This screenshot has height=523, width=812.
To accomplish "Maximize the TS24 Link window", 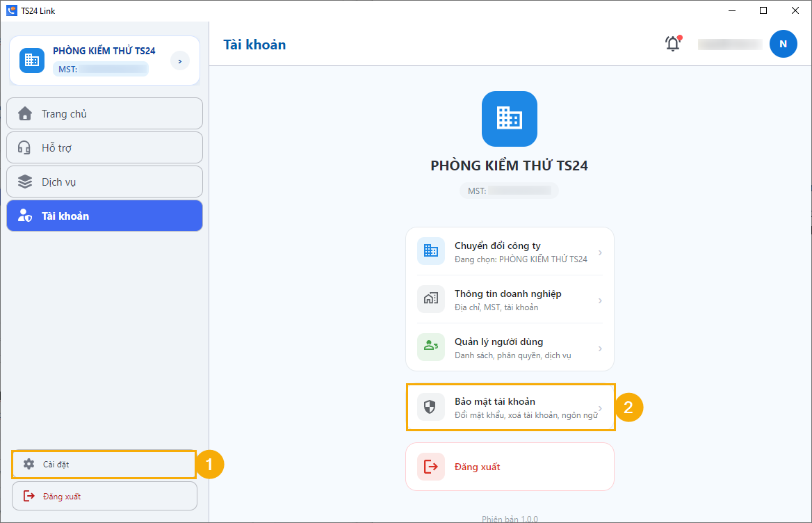I will tap(763, 10).
